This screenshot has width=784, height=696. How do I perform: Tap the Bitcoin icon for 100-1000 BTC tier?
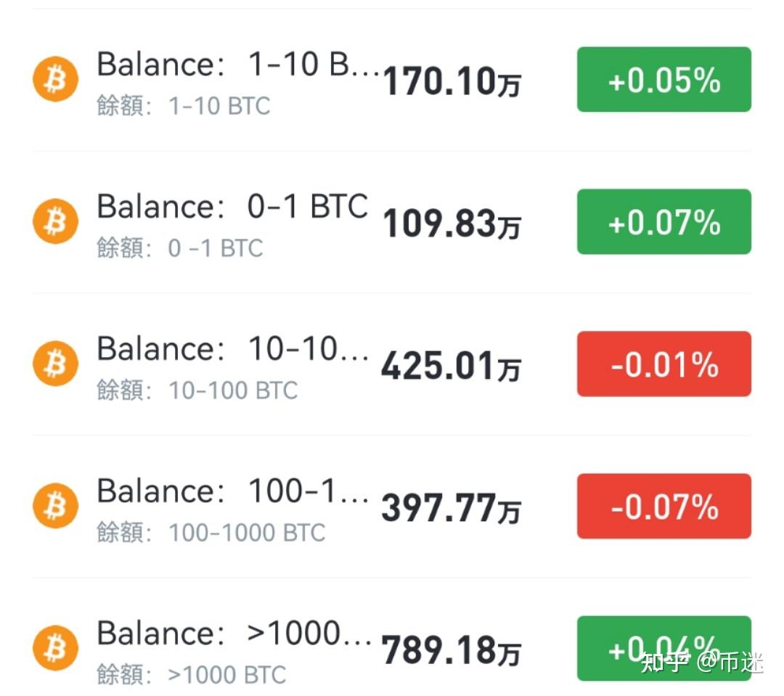click(54, 505)
